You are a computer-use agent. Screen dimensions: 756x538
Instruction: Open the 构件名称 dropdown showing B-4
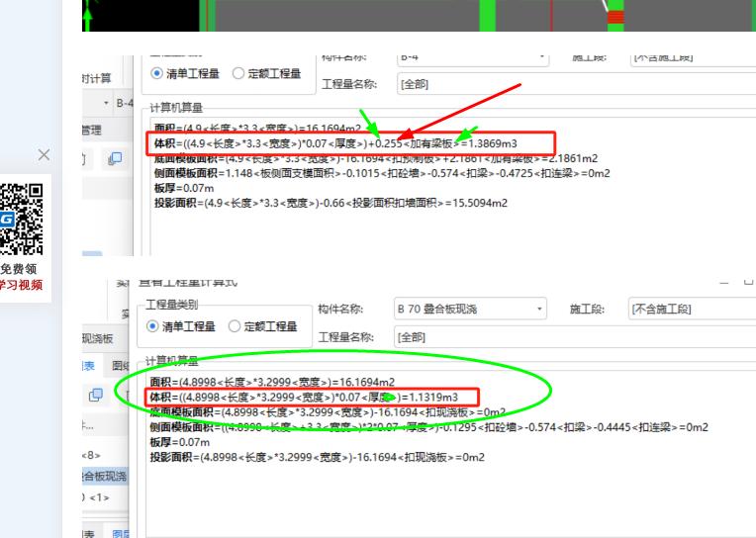(473, 57)
